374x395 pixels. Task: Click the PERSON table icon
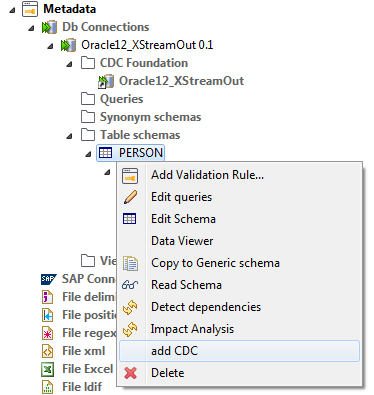pos(106,153)
